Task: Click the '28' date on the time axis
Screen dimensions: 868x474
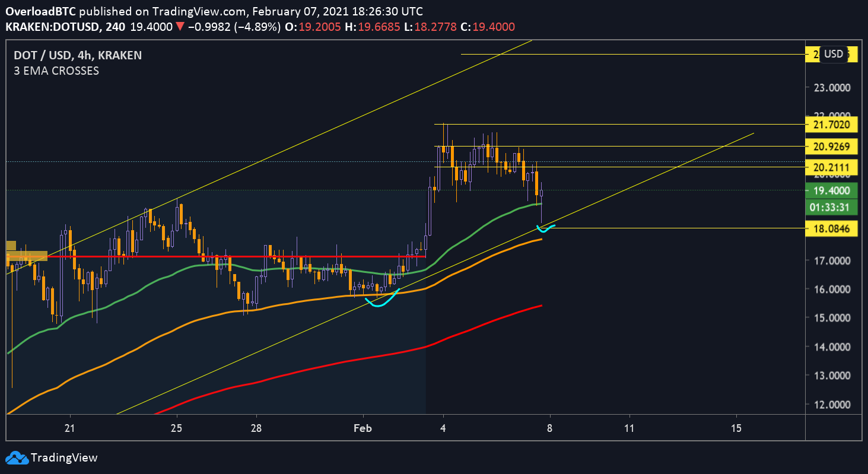Action: point(256,428)
